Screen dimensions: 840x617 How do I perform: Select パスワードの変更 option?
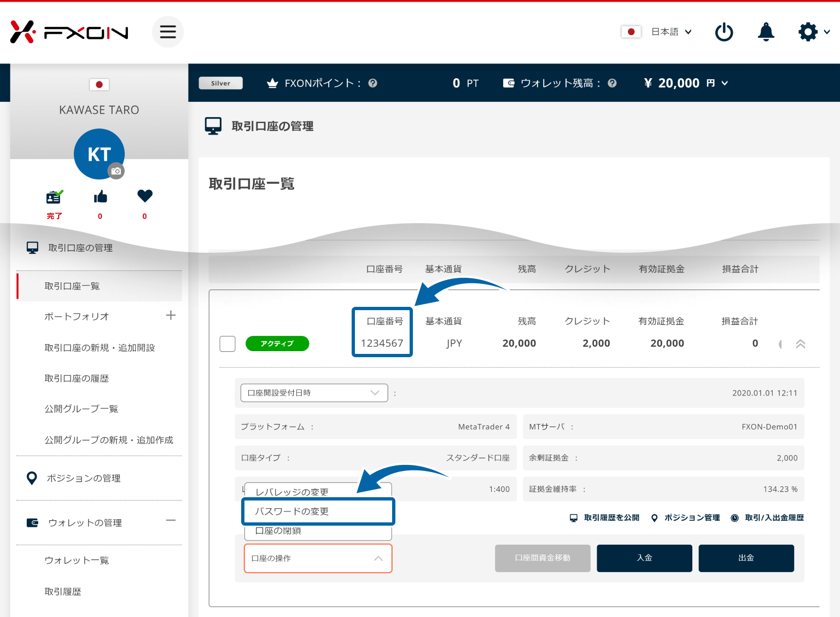[x=318, y=511]
